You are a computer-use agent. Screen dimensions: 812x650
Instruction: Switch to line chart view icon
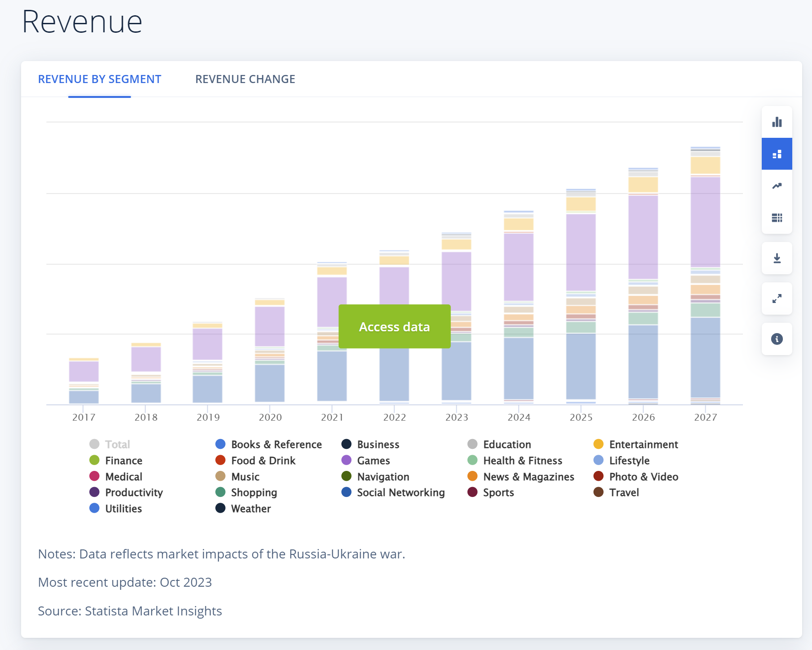tap(777, 186)
